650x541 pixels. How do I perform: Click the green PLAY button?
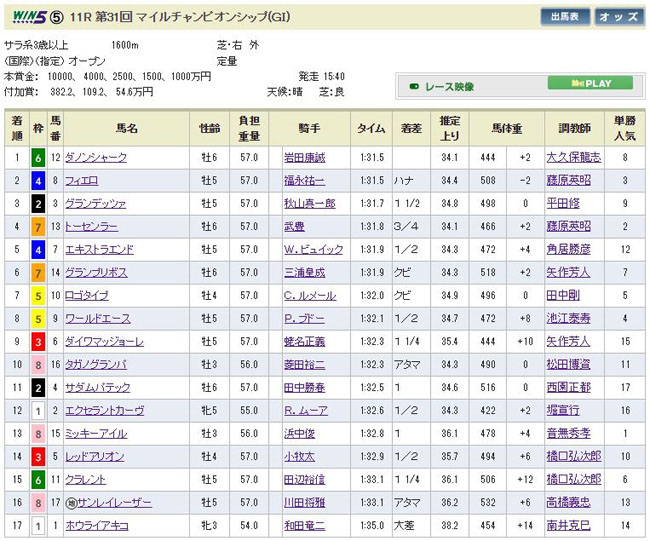coord(593,84)
